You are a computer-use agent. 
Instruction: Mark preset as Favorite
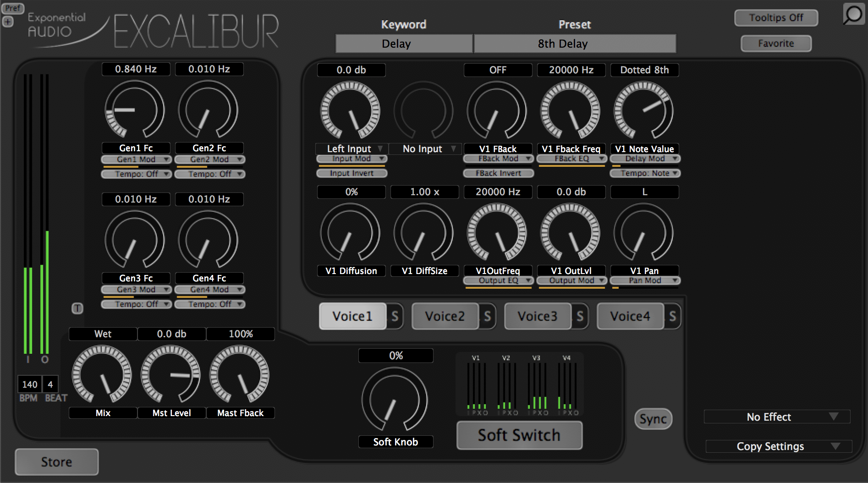click(776, 44)
